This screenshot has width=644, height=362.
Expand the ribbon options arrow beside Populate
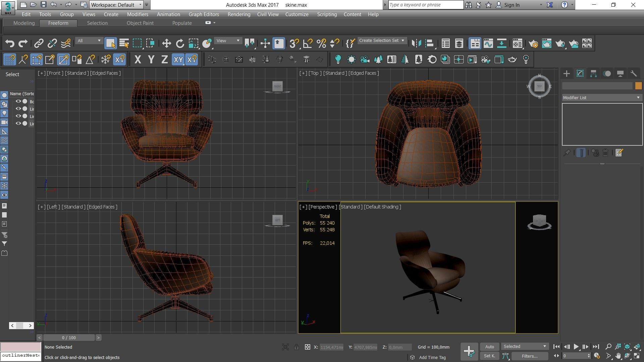tap(214, 23)
